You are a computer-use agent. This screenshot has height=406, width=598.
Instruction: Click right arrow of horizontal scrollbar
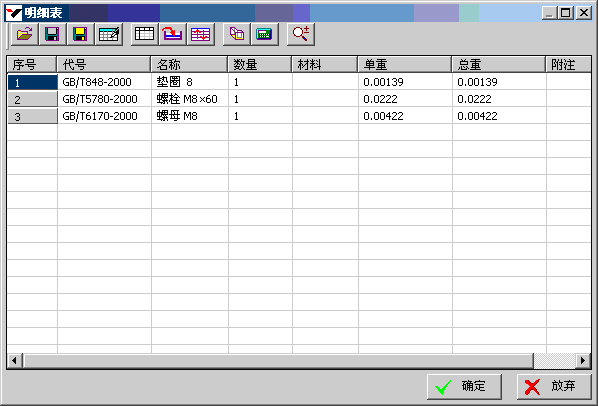[x=583, y=360]
